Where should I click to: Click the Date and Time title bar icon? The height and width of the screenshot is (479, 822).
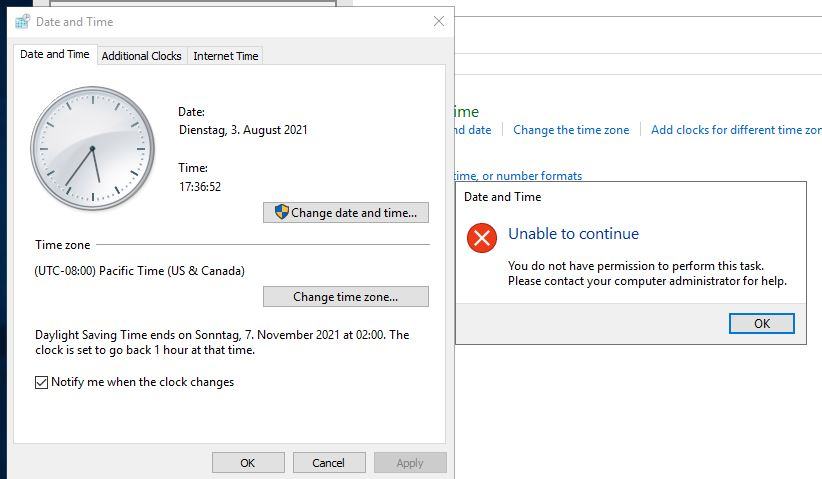23,21
